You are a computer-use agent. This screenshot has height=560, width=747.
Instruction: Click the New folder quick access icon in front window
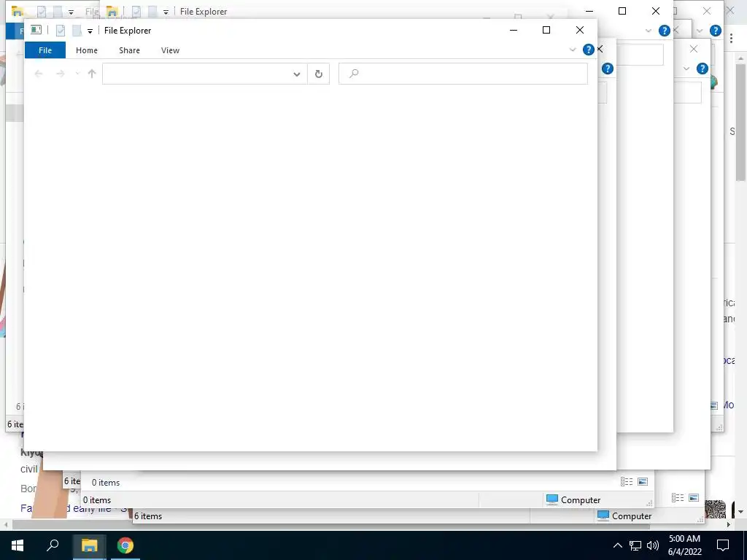[77, 31]
